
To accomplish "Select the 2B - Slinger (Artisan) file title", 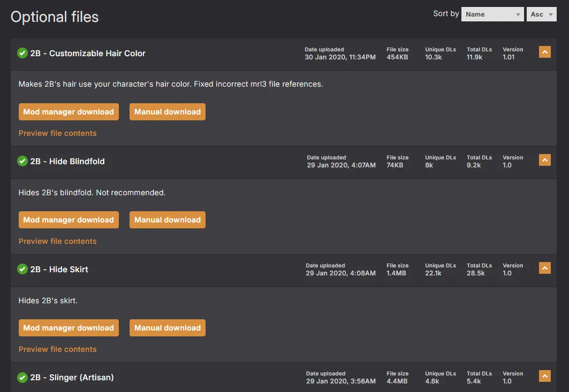I will tap(72, 377).
